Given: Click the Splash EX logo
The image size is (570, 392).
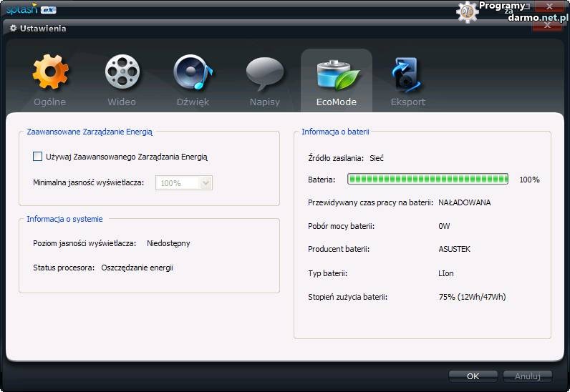Looking at the screenshot, I should tap(29, 9).
